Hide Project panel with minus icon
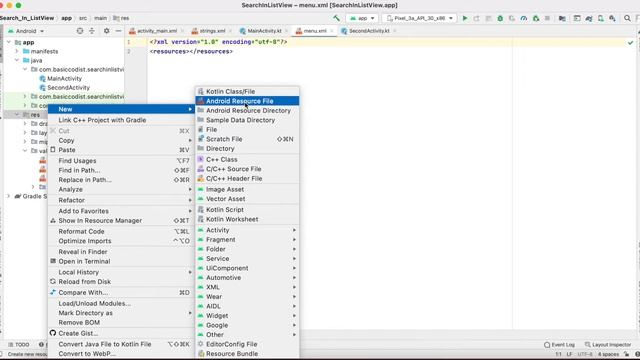640x360 pixels. point(118,31)
